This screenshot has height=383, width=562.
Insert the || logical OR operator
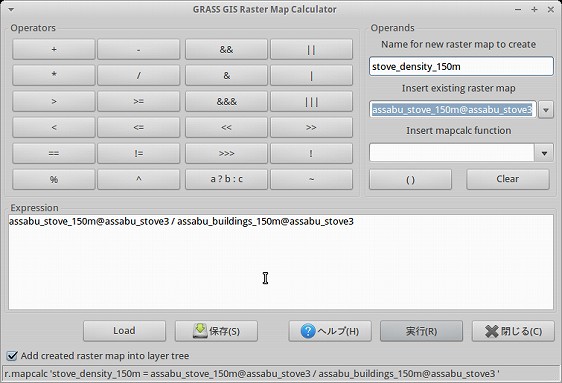311,49
